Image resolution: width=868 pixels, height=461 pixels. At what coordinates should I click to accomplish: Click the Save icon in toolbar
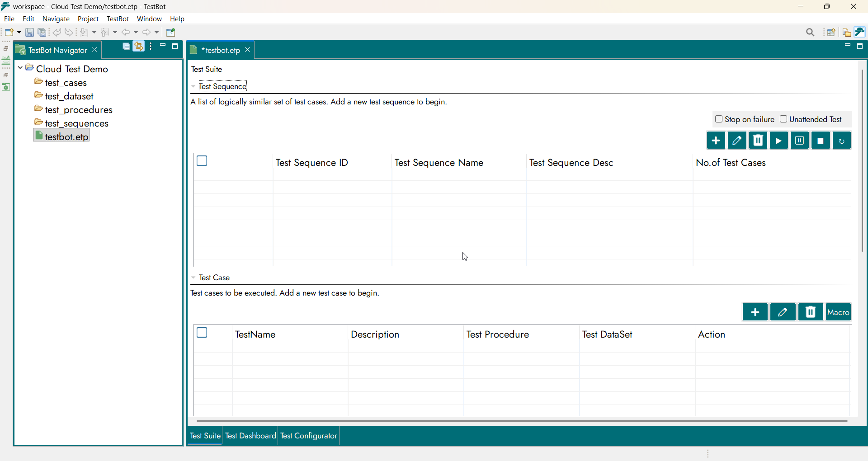pos(29,33)
